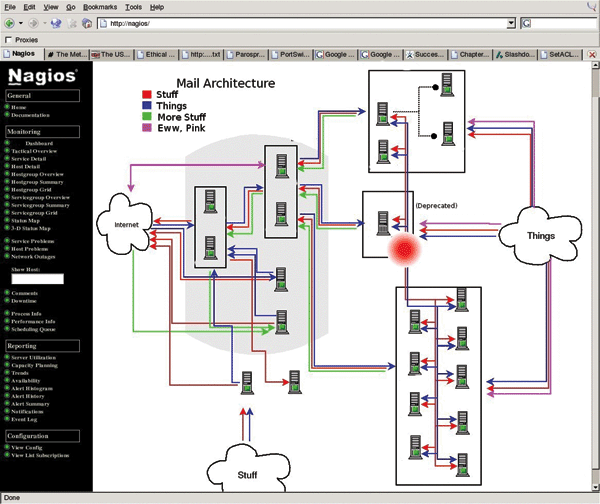Image resolution: width=600 pixels, height=504 pixels.
Task: Click the browser Back arrow button
Action: coord(9,22)
